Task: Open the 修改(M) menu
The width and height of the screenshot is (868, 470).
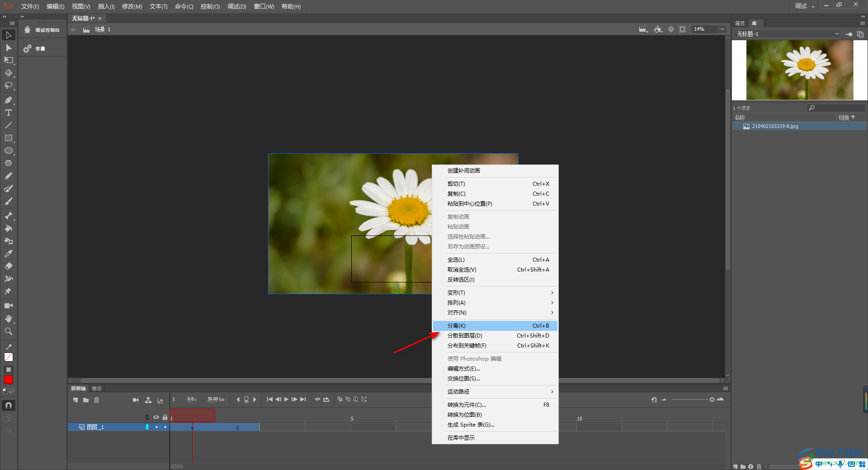Action: [132, 6]
